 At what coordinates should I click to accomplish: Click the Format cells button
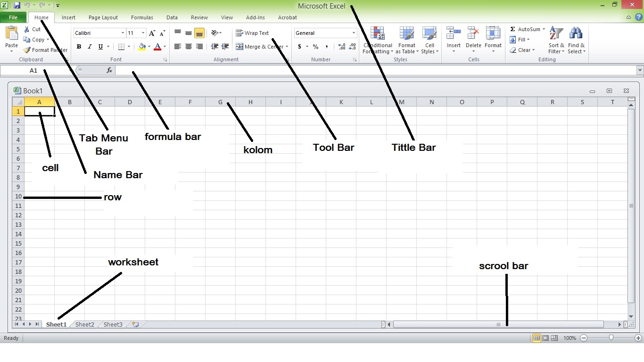(493, 39)
